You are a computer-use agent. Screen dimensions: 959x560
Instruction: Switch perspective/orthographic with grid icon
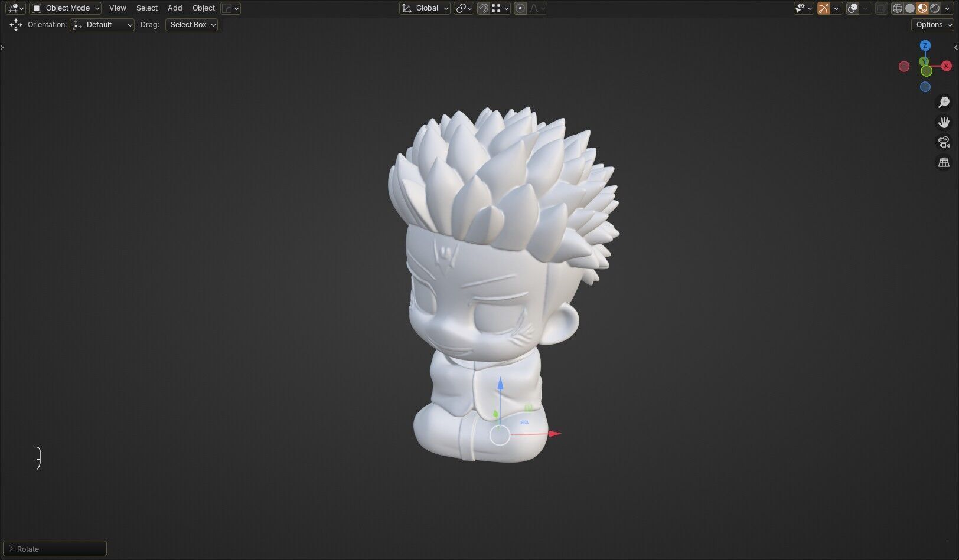[x=944, y=162]
